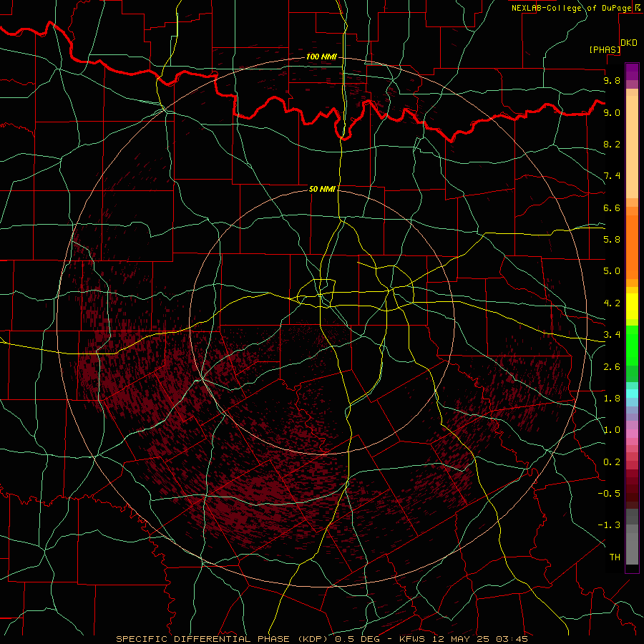Click the TH threshold label on the scale
Viewport: 644px width, 644px height.
[615, 557]
